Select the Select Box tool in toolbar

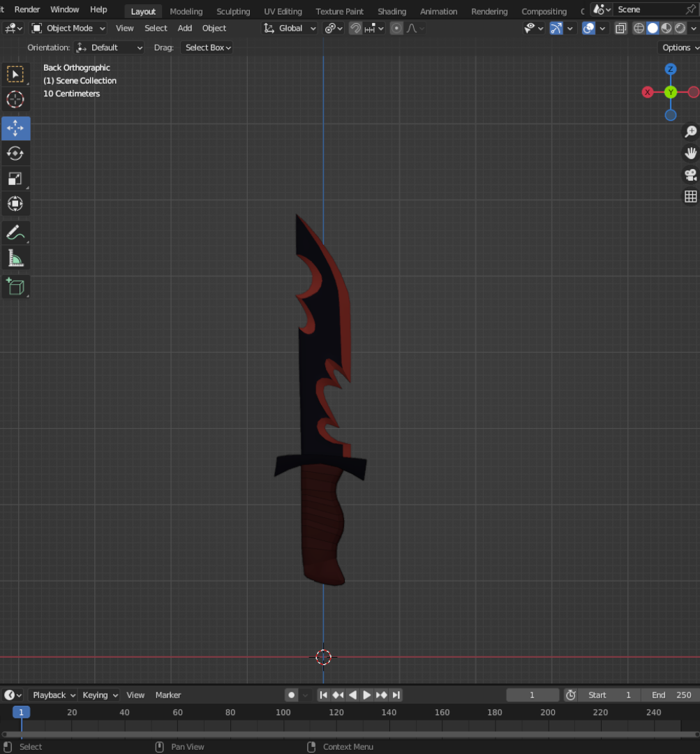(x=15, y=75)
